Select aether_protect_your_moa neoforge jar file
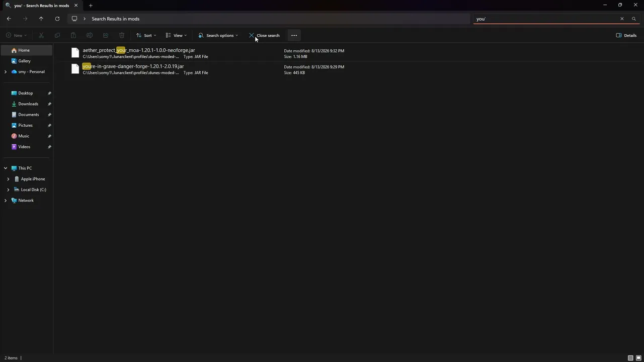The height and width of the screenshot is (362, 644). (139, 50)
